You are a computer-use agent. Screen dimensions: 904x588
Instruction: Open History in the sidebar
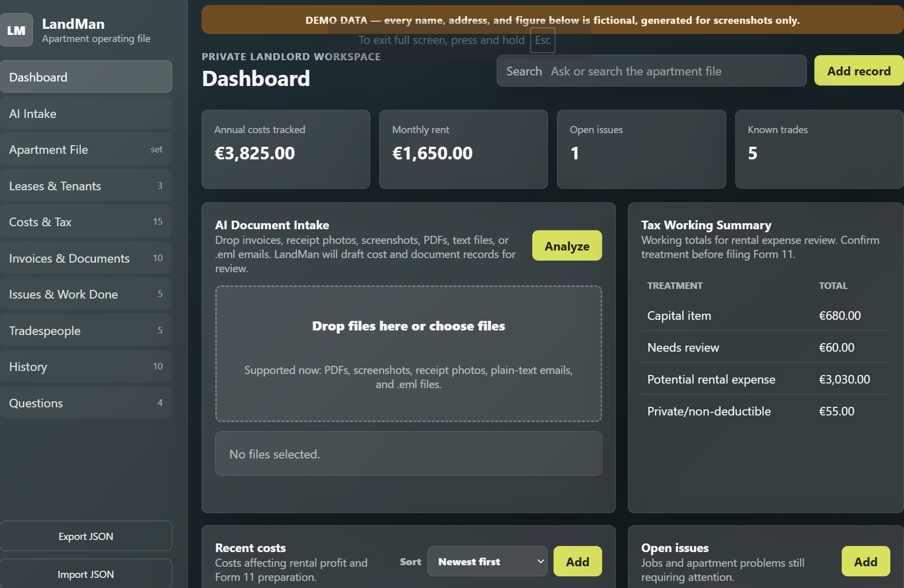[86, 366]
